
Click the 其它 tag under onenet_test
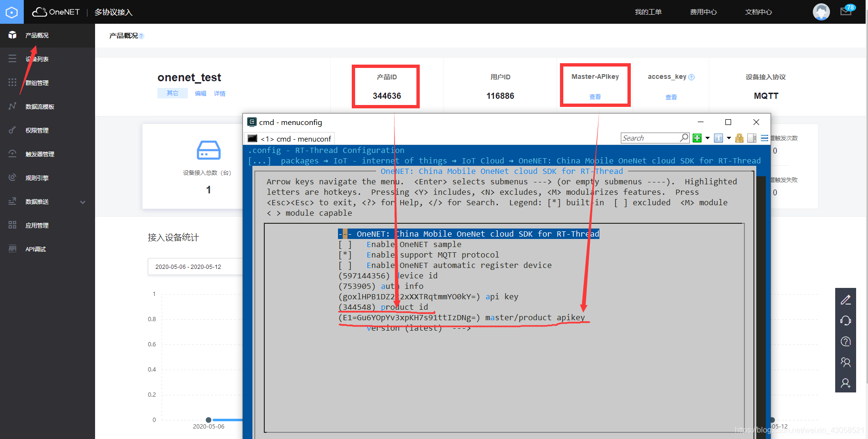point(173,93)
